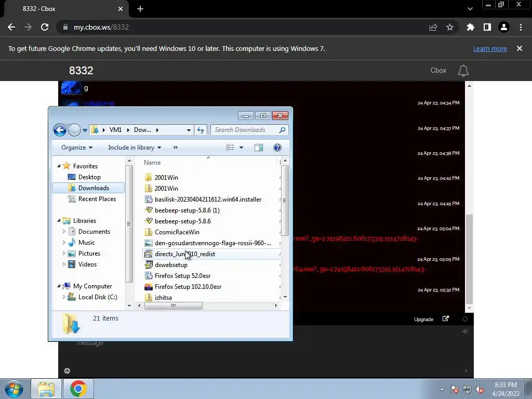Click the Explorer Back arrow button
Image resolution: width=532 pixels, height=399 pixels.
60,130
